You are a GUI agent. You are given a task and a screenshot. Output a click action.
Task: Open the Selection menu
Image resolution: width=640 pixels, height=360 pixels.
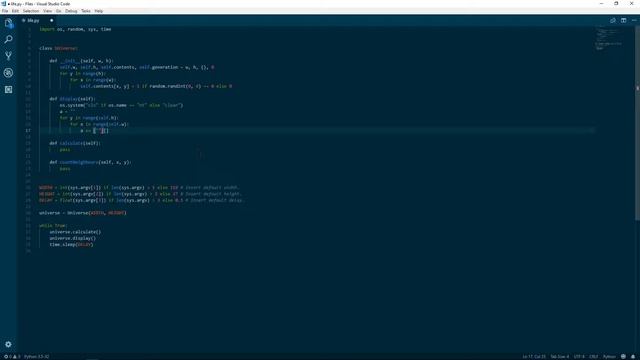31,11
